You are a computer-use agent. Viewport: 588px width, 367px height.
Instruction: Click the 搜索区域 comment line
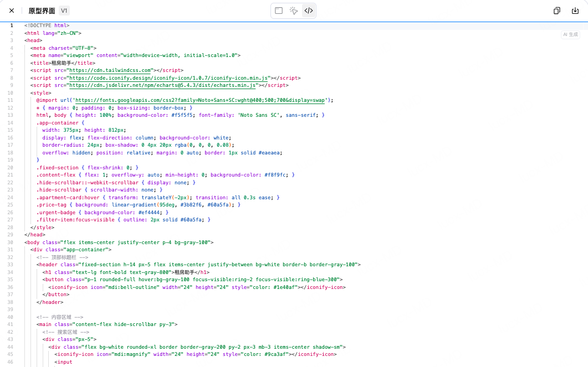(65, 332)
